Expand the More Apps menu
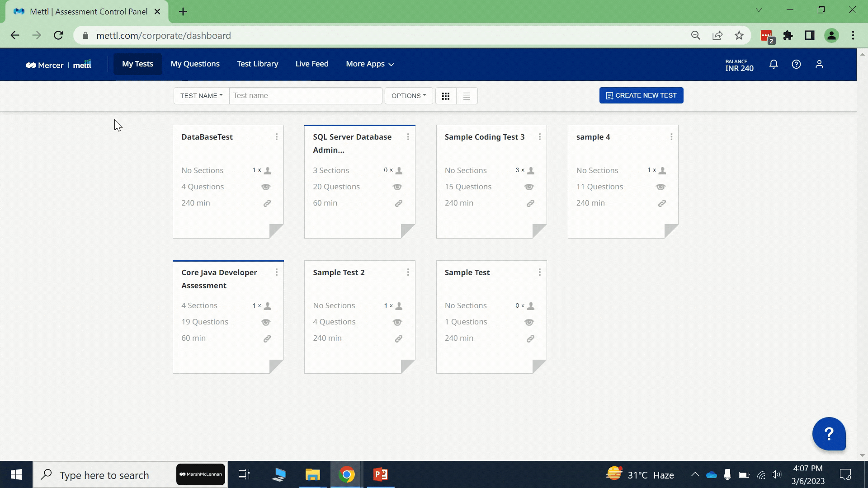The width and height of the screenshot is (868, 488). point(370,64)
